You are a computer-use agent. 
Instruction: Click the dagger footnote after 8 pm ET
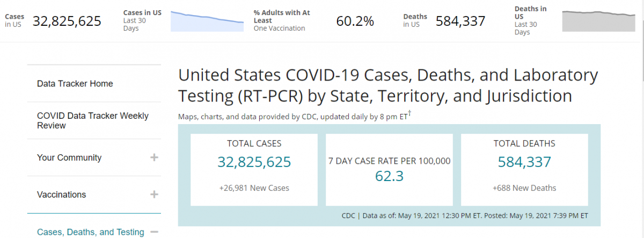pyautogui.click(x=410, y=114)
